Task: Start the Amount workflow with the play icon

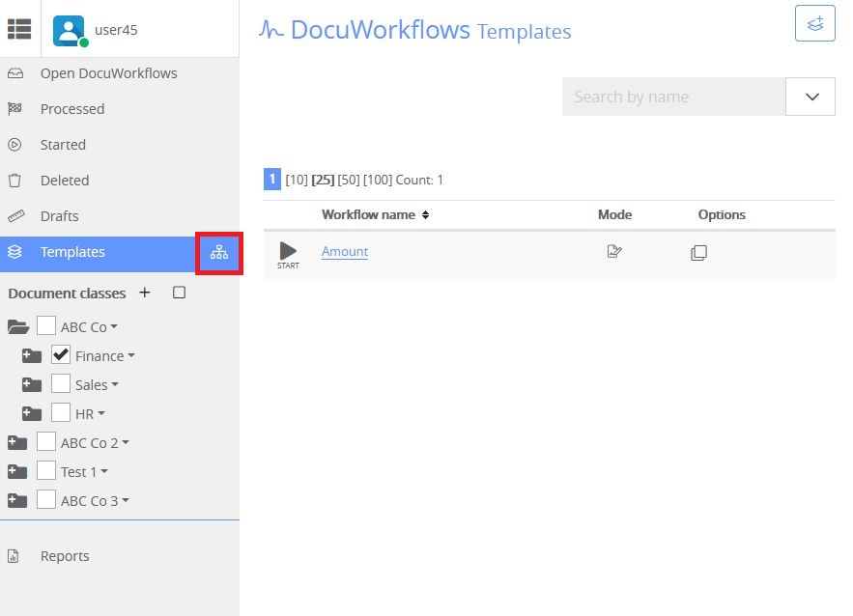Action: tap(288, 255)
